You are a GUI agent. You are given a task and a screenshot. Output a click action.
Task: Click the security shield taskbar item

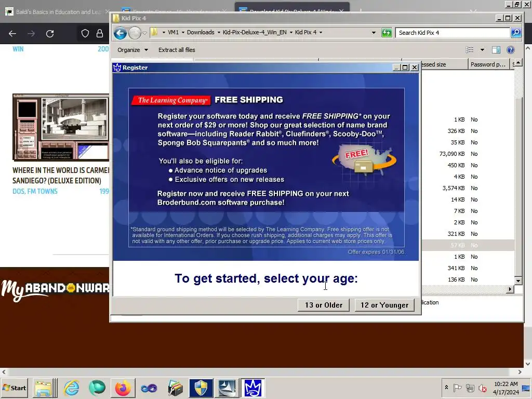click(x=201, y=388)
